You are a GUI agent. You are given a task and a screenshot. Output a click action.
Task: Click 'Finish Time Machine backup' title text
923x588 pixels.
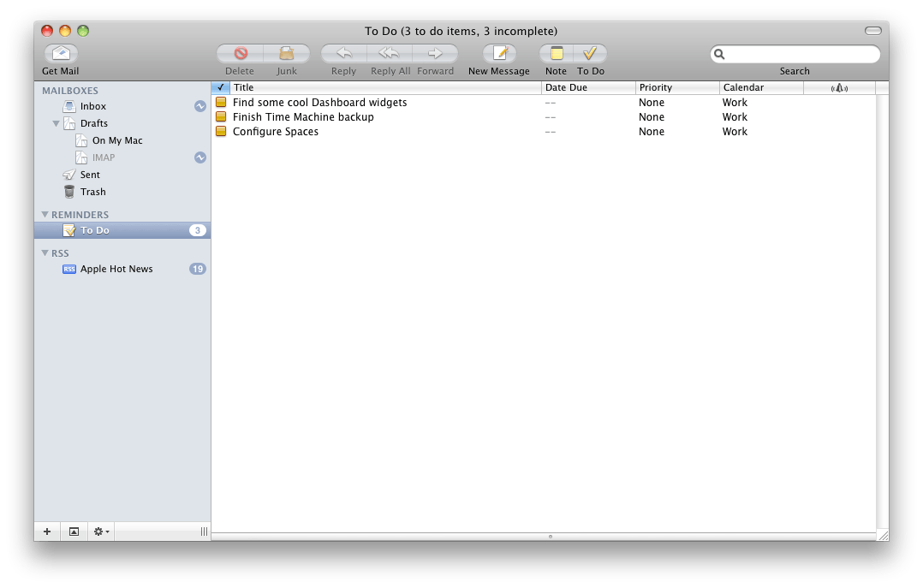(x=303, y=116)
